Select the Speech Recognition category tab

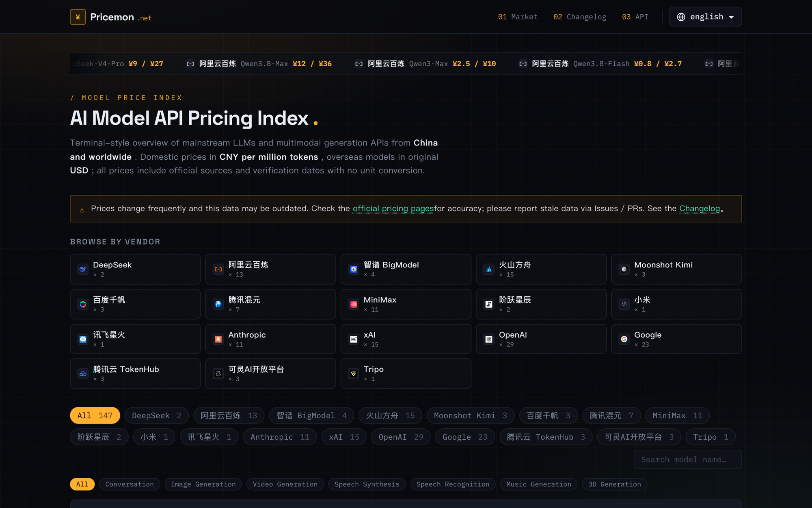453,484
